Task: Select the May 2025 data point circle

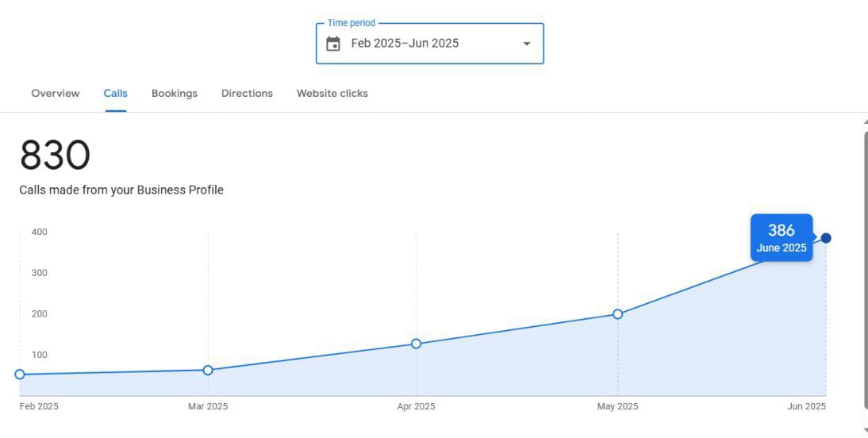Action: point(618,314)
